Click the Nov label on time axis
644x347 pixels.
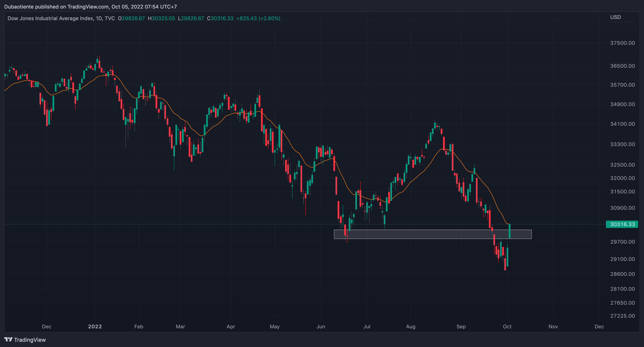point(553,326)
